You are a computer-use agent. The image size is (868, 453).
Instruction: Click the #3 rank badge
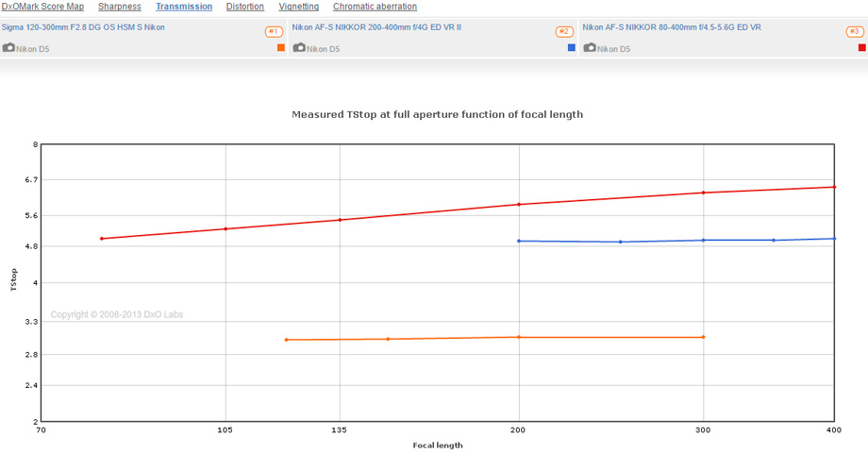click(855, 31)
